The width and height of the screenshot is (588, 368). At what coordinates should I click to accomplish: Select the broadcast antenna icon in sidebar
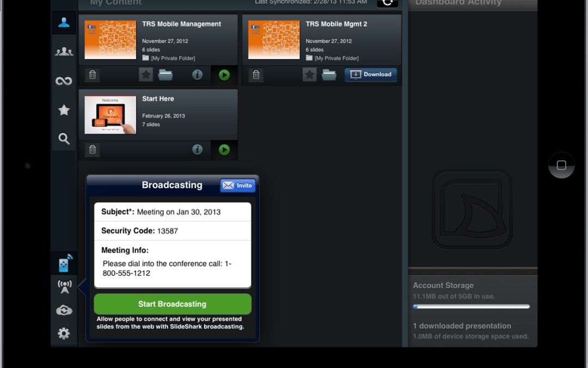click(64, 287)
